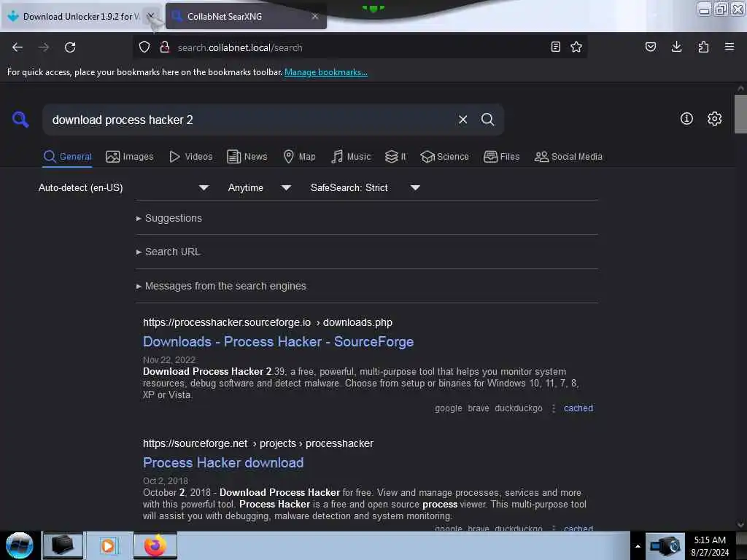Viewport: 747px width, 560px height.
Task: Open Windows Start orb
Action: point(20,545)
